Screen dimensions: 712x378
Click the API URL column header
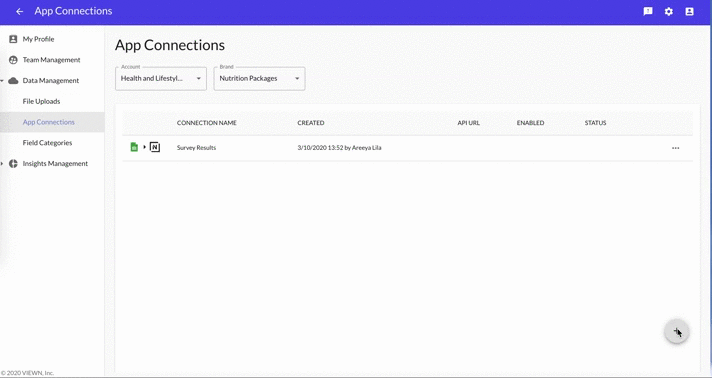468,123
